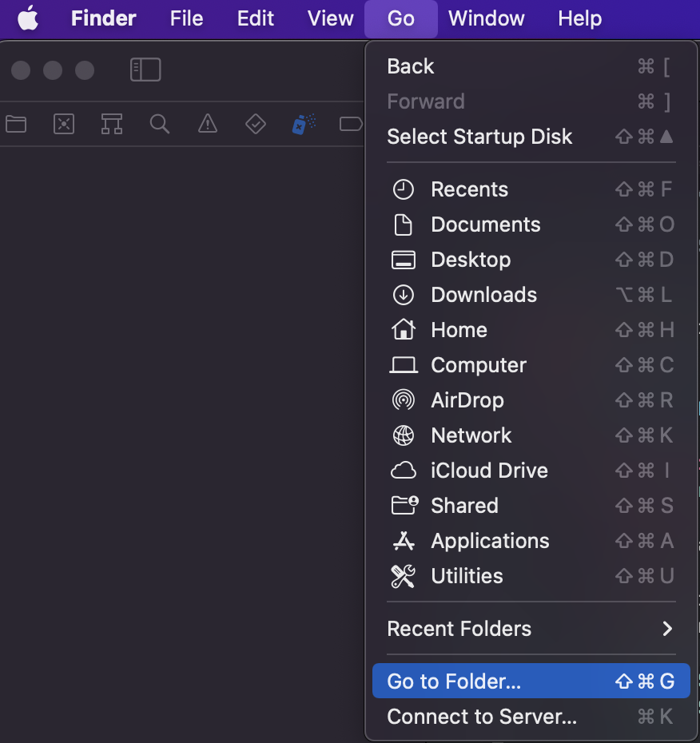The image size is (700, 743).
Task: Click the Utilities tools icon
Action: [x=404, y=576]
